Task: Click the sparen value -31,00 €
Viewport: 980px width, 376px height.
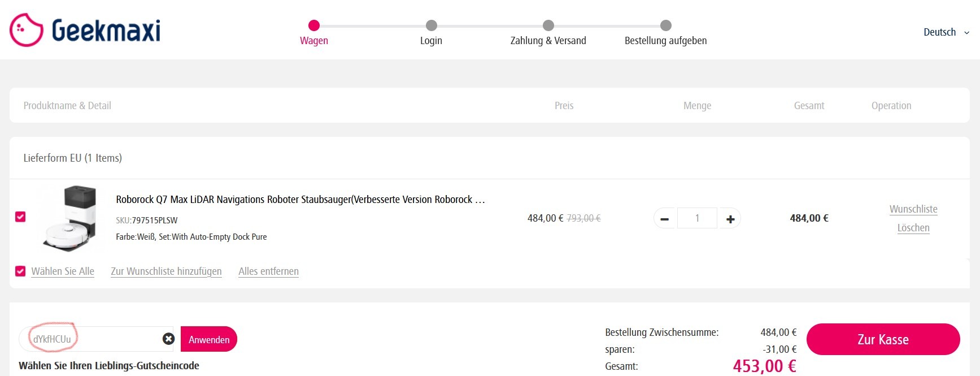Action: coord(779,349)
